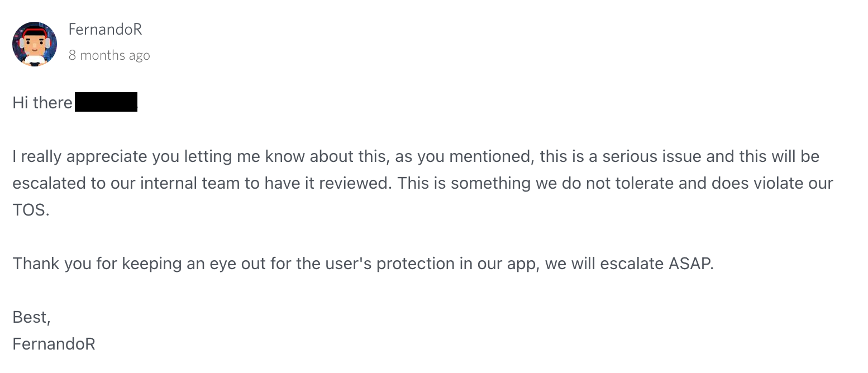
Task: Click the word "ASAP" in message
Action: coord(690,264)
